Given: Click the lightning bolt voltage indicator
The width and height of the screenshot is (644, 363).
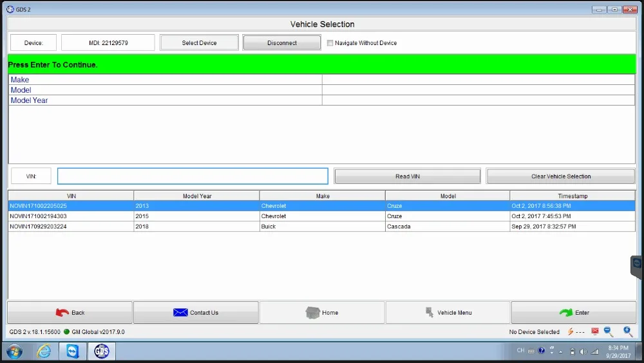Looking at the screenshot, I should tap(571, 332).
